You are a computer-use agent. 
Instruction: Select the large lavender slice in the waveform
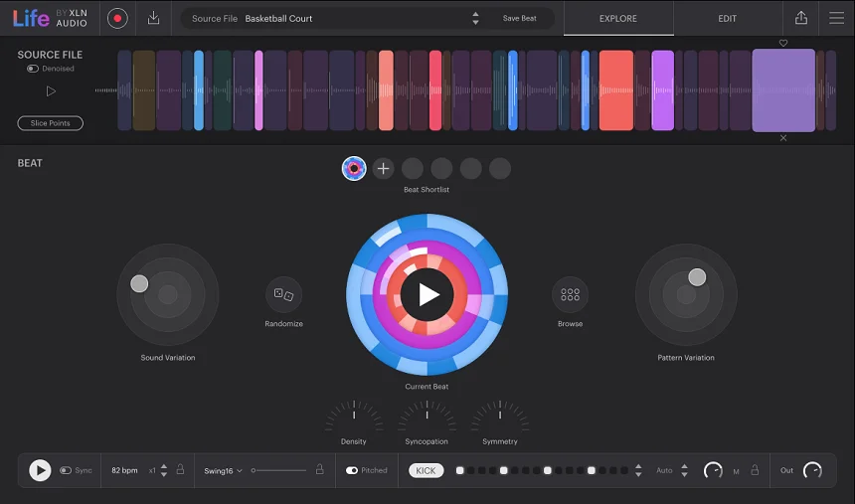tap(783, 90)
